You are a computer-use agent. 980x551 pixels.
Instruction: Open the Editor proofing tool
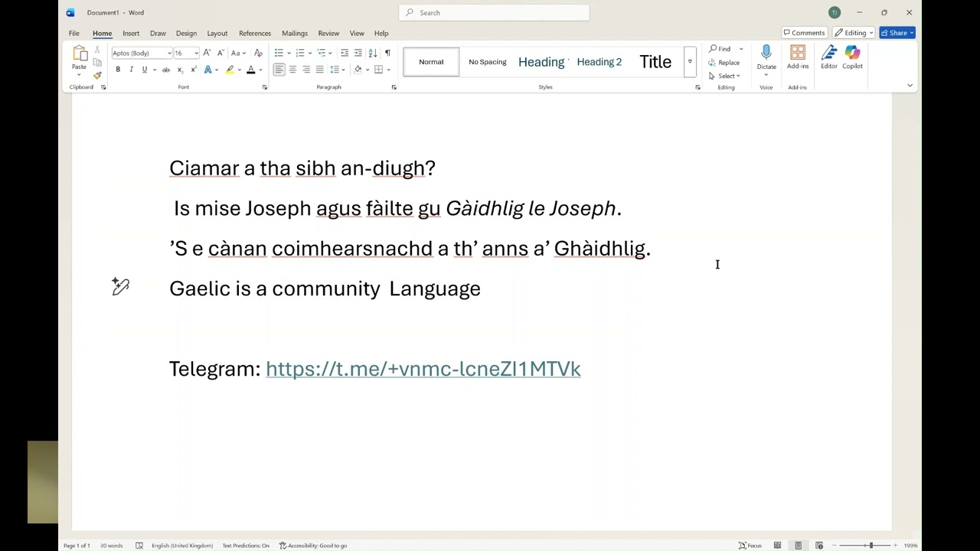829,57
